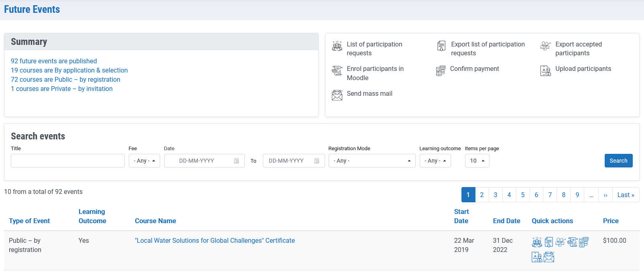Click the icon beside 'Upload participants' legend
The image size is (644, 272).
click(546, 71)
